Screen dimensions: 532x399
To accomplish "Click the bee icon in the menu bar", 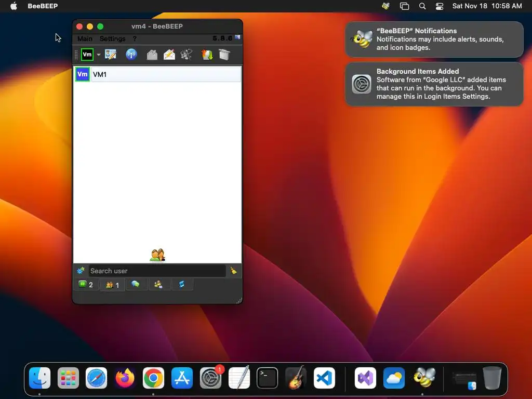I will (386, 6).
